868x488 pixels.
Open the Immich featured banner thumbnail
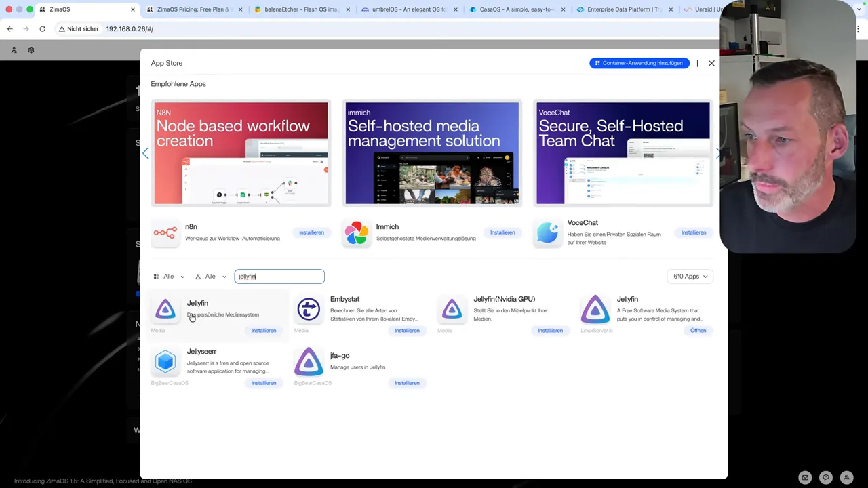coord(432,153)
